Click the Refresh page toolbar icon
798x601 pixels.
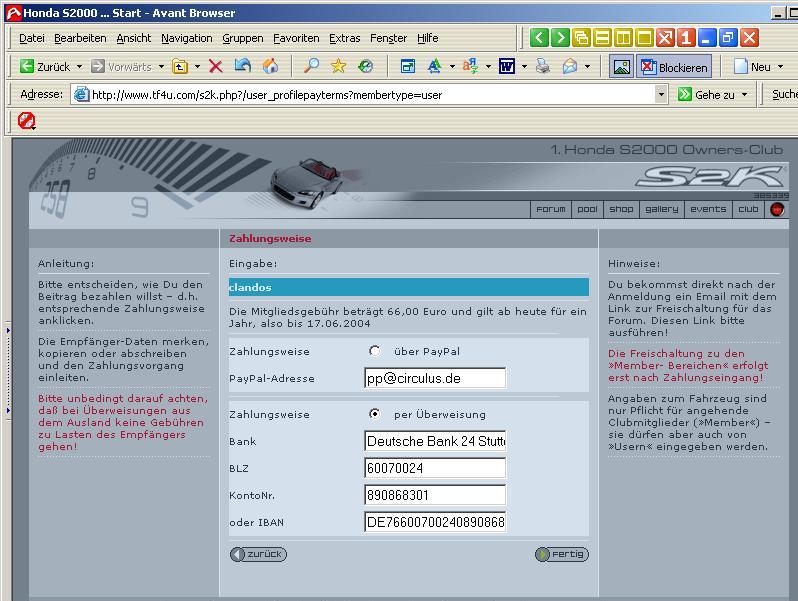[x=243, y=67]
